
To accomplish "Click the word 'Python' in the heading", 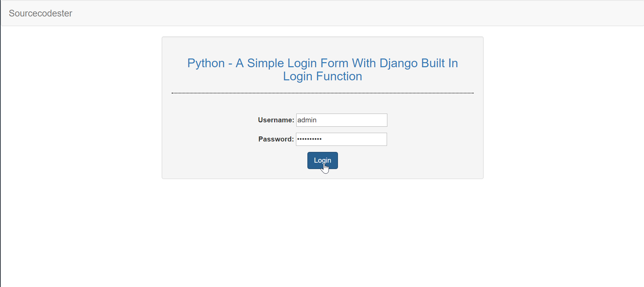I will [x=206, y=63].
